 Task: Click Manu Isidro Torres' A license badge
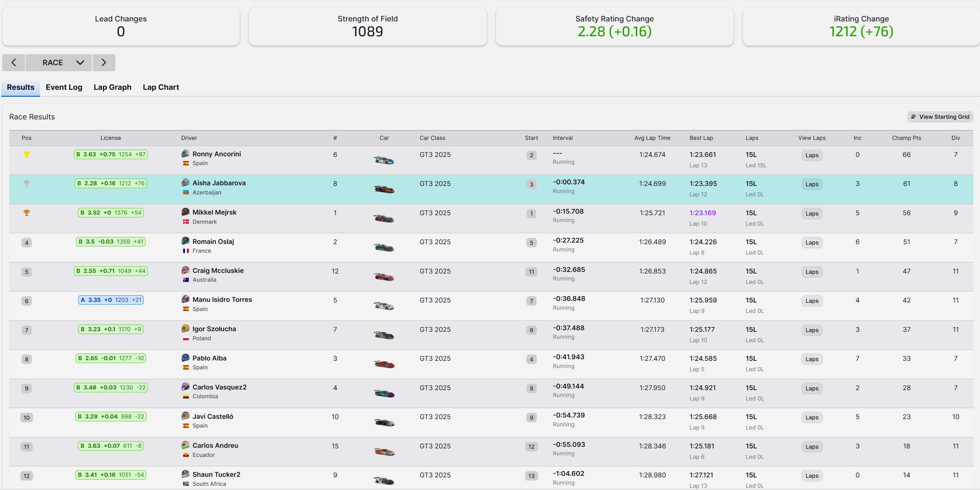111,300
